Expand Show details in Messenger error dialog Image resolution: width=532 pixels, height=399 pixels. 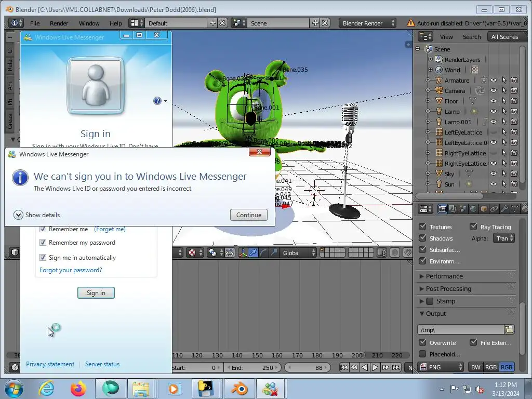pyautogui.click(x=37, y=215)
